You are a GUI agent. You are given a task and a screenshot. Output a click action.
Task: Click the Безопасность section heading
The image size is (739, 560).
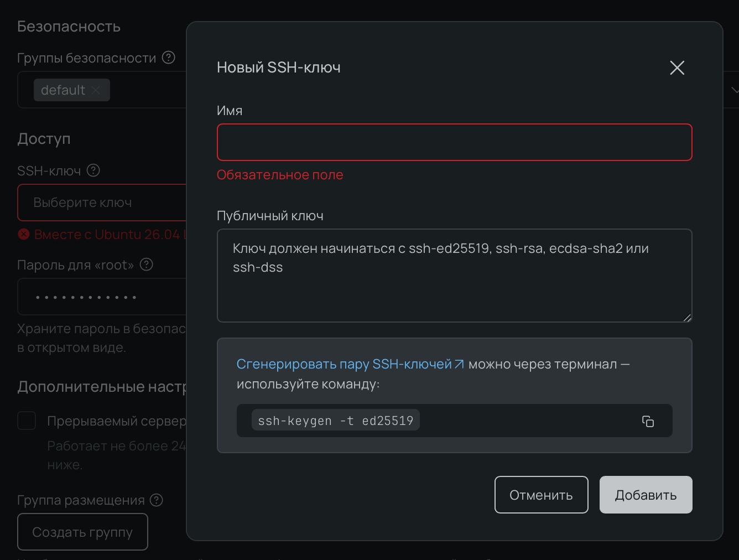69,27
